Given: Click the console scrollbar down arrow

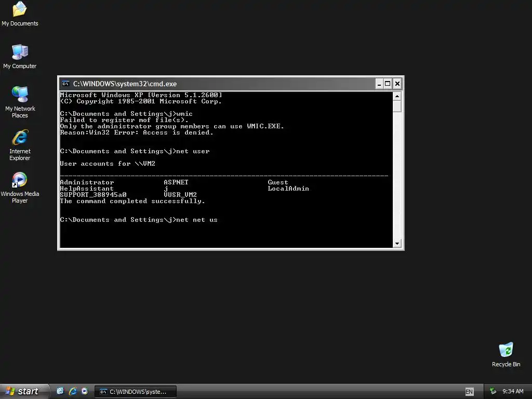Looking at the screenshot, I should [x=397, y=243].
